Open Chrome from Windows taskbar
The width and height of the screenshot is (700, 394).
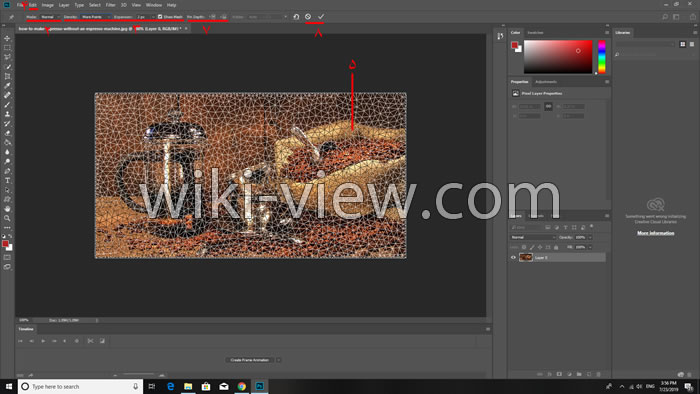[x=242, y=386]
